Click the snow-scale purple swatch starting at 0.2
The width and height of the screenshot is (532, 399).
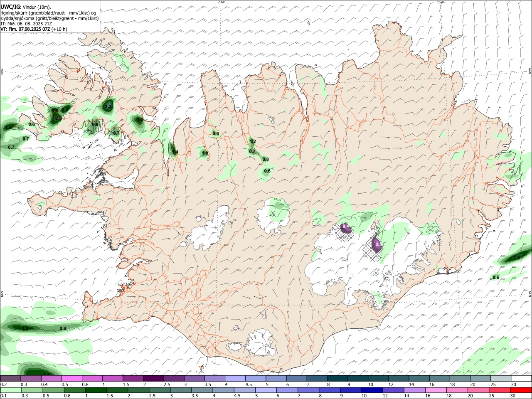[x=11, y=379]
